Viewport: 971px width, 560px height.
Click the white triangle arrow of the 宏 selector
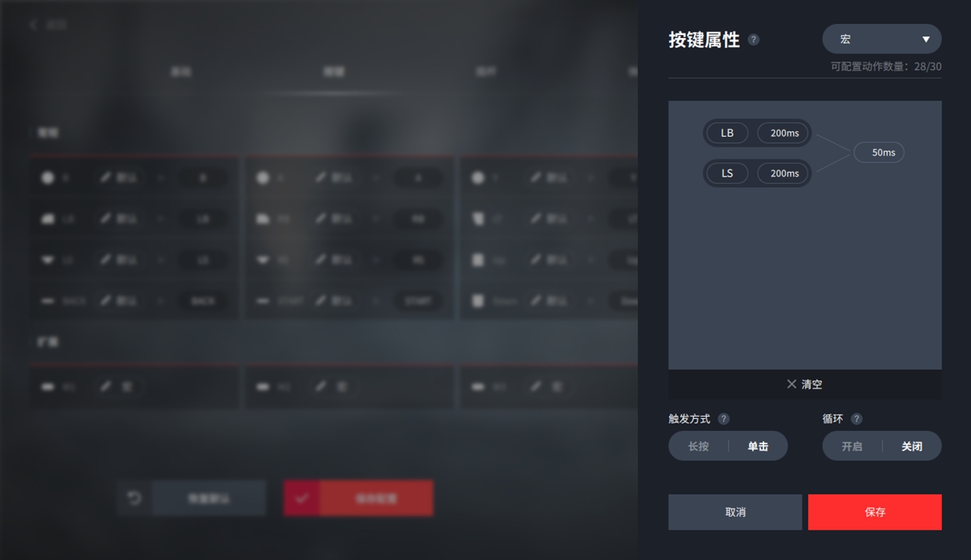coord(926,40)
